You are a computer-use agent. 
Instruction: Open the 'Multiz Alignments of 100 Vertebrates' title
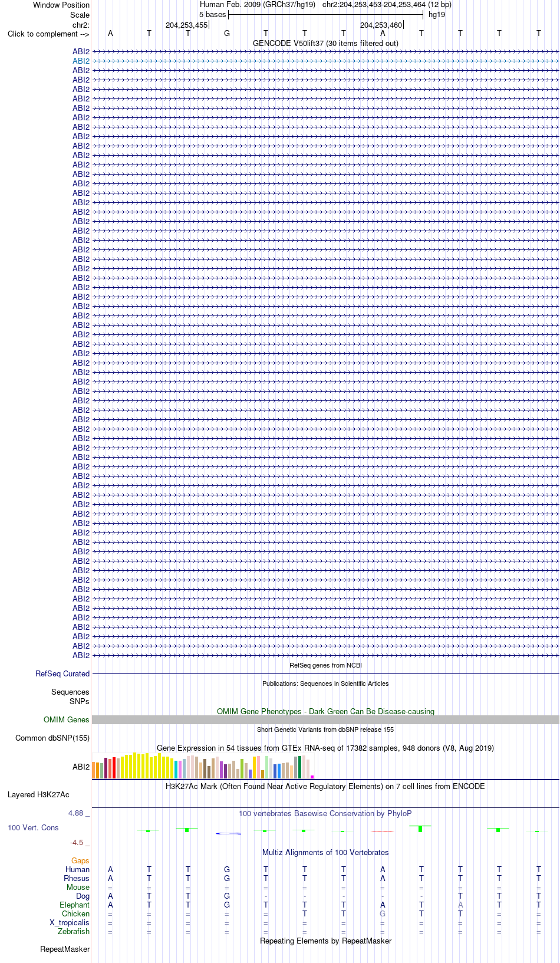[325, 852]
